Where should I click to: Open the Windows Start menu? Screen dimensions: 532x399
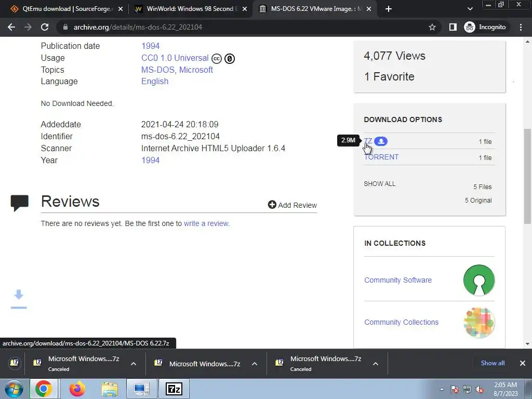click(14, 389)
